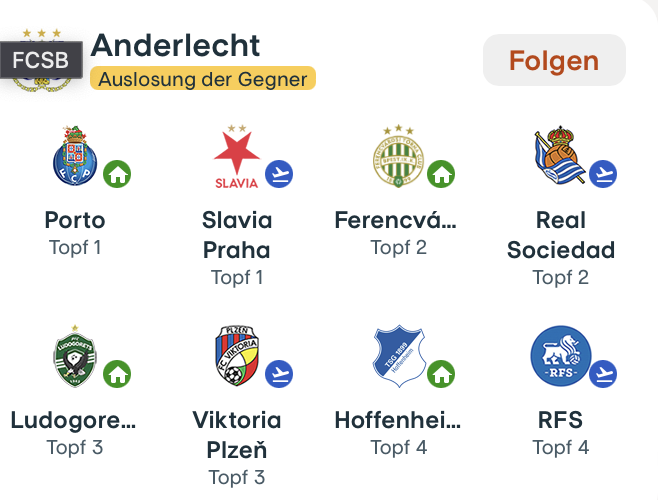658x500 pixels.
Task: Click home icon beside Ferencváros crest
Action: click(x=442, y=174)
